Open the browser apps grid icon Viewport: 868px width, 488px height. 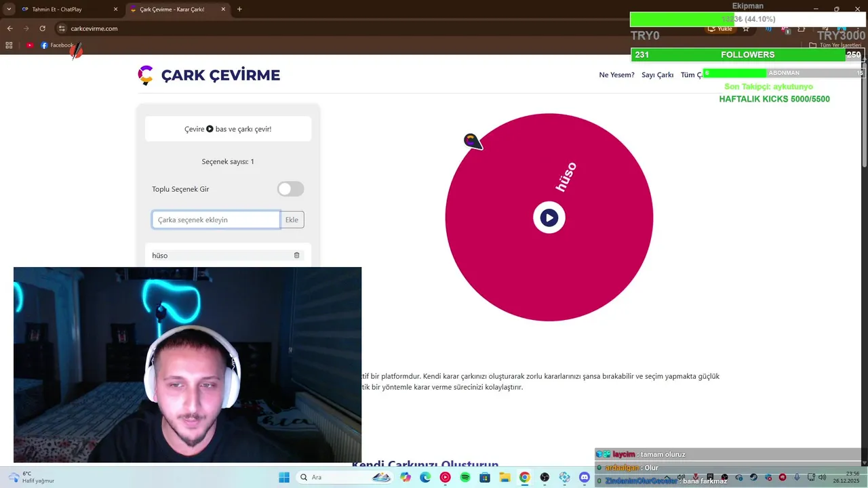tap(9, 45)
